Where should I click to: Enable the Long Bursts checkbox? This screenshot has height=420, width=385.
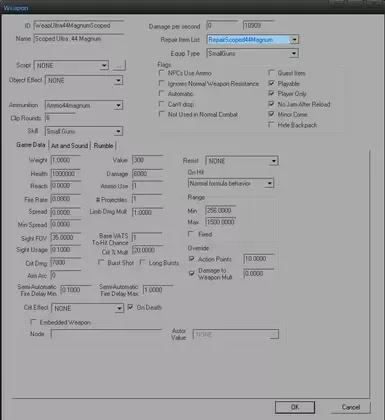[143, 263]
